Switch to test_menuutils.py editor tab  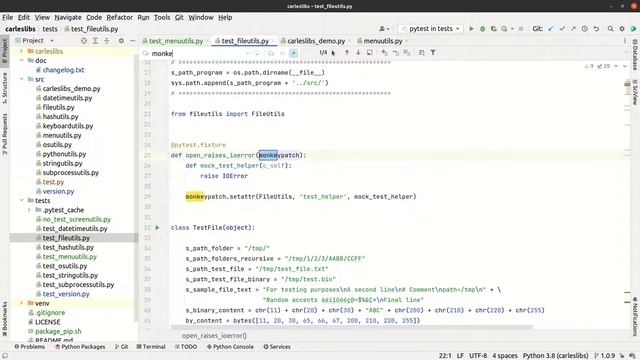tap(176, 41)
